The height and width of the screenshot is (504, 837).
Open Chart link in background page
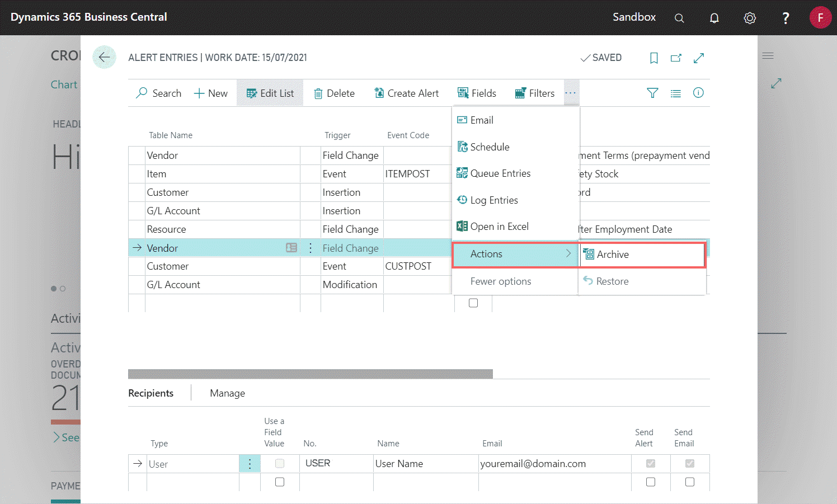coord(64,84)
